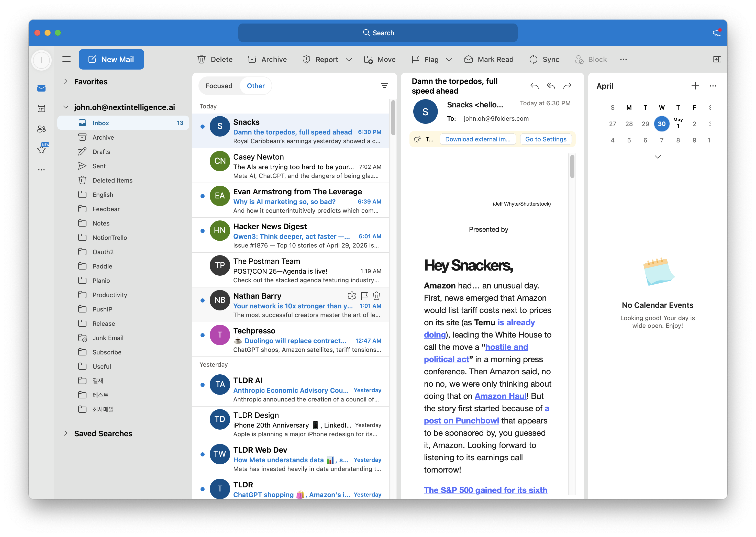Click the message list scrollbar
Screen dimensions: 756x537
pyautogui.click(x=393, y=118)
